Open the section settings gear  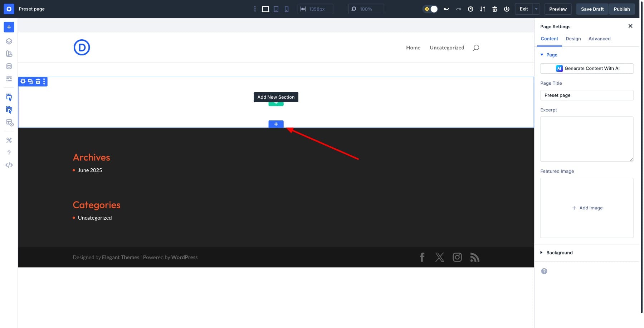coord(23,81)
